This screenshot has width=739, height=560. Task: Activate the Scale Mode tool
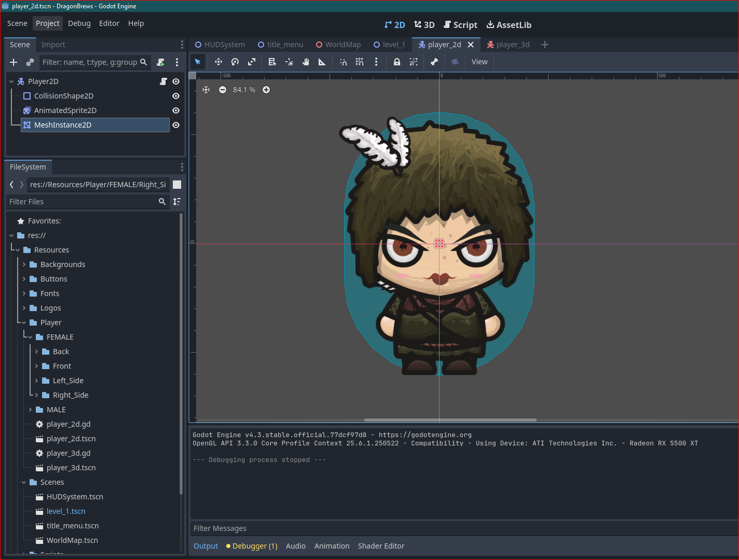coord(252,62)
